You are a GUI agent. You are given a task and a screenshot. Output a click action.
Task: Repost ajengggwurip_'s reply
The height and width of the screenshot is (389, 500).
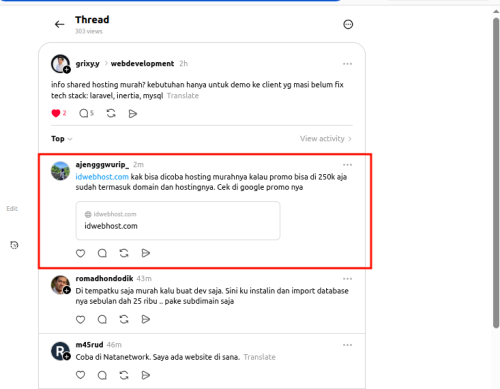coord(124,253)
